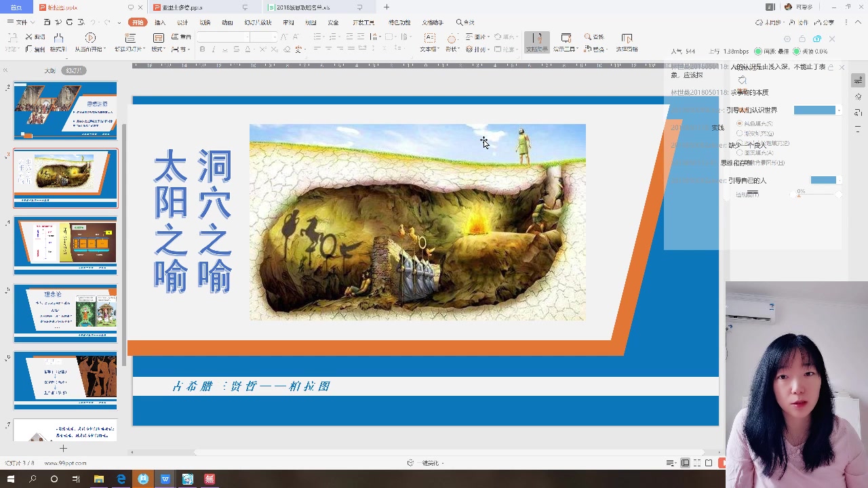Click the Redo arrow icon

107,22
